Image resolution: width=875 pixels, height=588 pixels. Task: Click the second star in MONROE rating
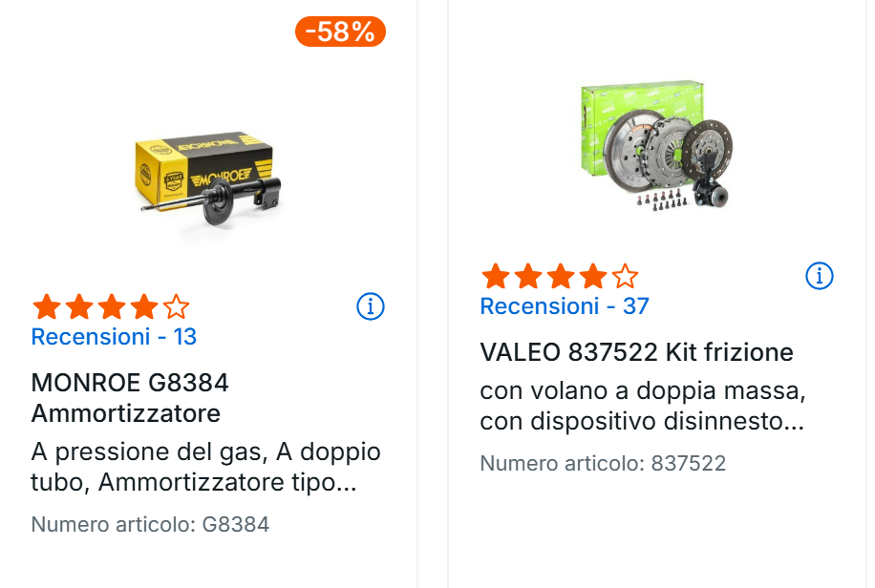pos(79,307)
